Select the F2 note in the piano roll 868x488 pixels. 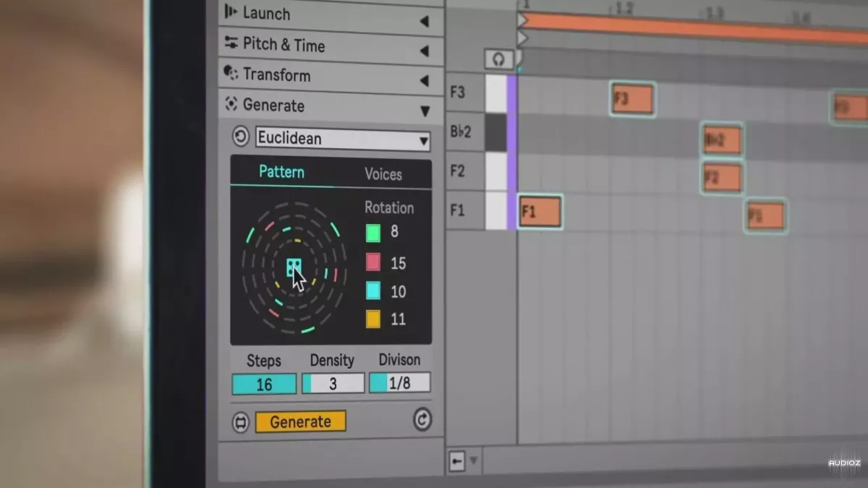[x=722, y=177]
